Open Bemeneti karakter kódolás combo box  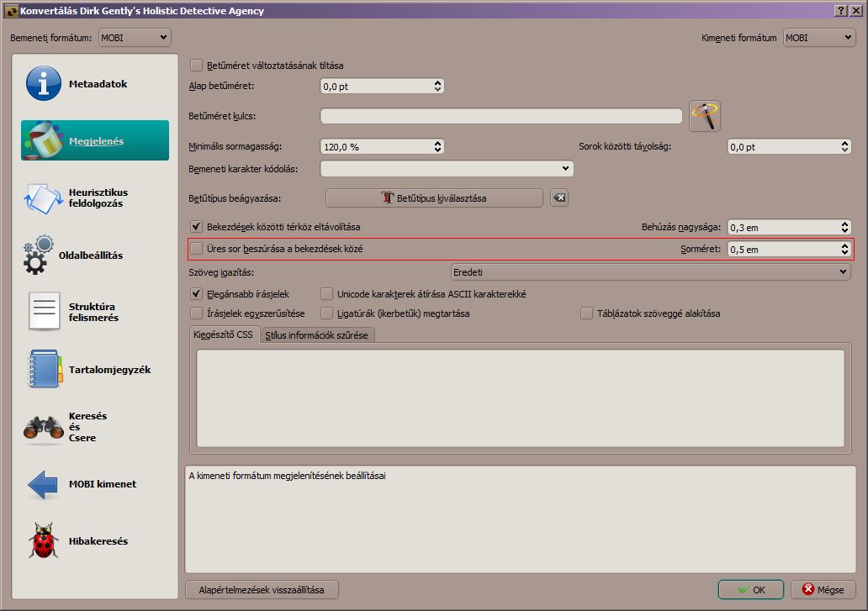[447, 169]
